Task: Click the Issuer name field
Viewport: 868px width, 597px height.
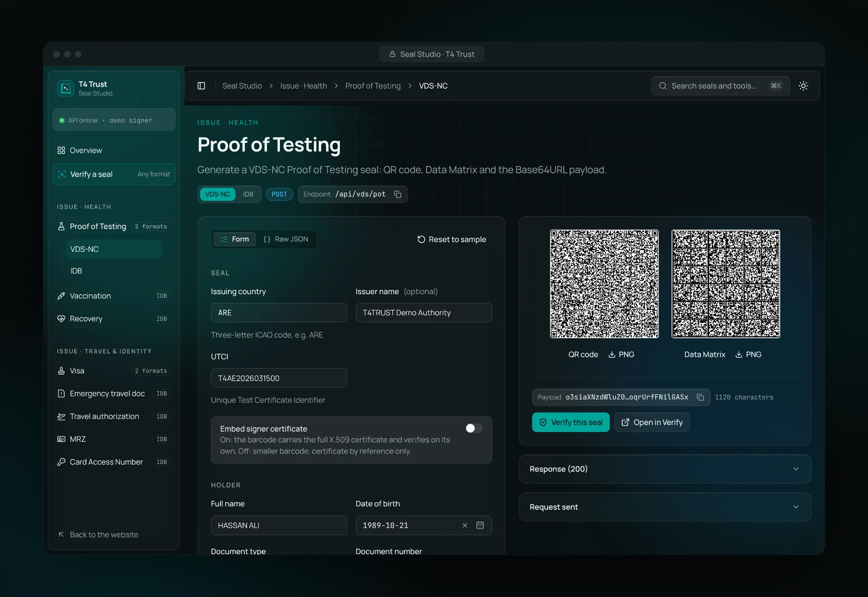Action: tap(424, 313)
